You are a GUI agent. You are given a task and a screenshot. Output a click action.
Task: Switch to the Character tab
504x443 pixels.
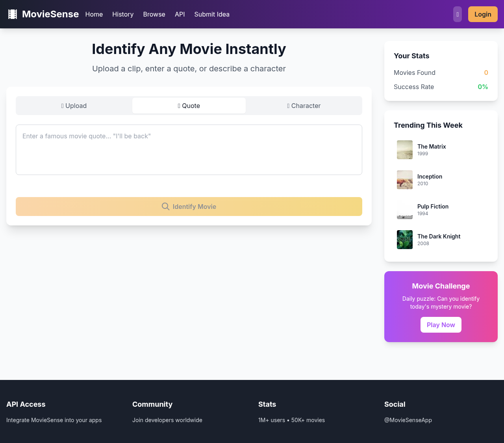pyautogui.click(x=304, y=106)
